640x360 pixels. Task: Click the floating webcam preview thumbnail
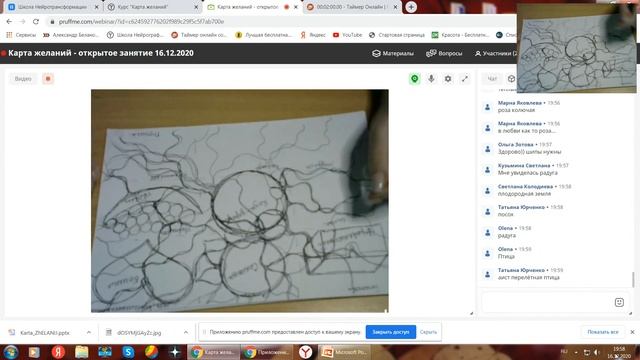coord(576,49)
